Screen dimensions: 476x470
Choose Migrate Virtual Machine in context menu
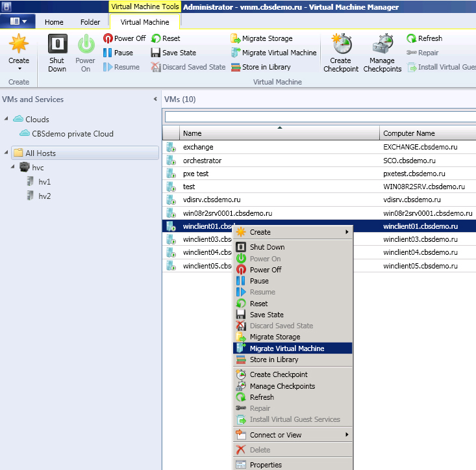click(x=293, y=348)
